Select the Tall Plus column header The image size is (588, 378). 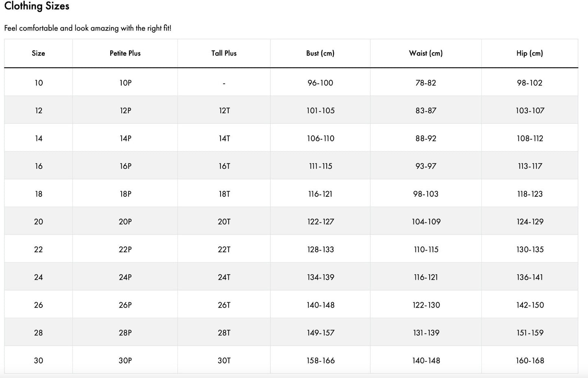point(224,53)
